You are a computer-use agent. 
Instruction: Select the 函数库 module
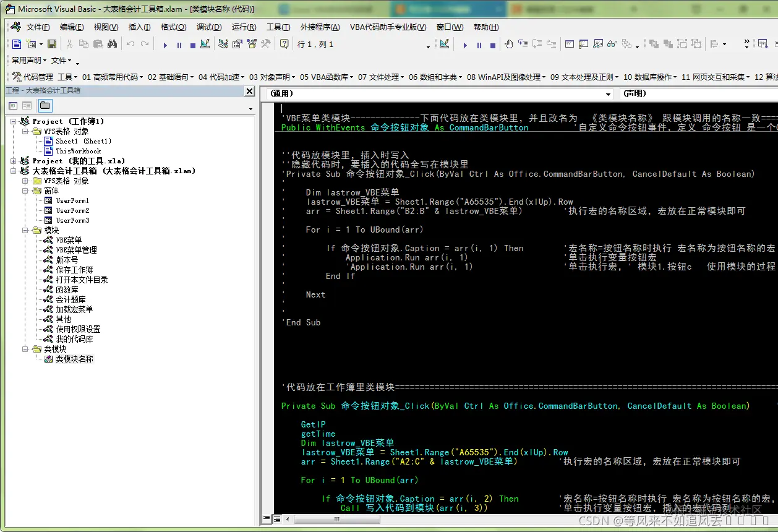(67, 290)
